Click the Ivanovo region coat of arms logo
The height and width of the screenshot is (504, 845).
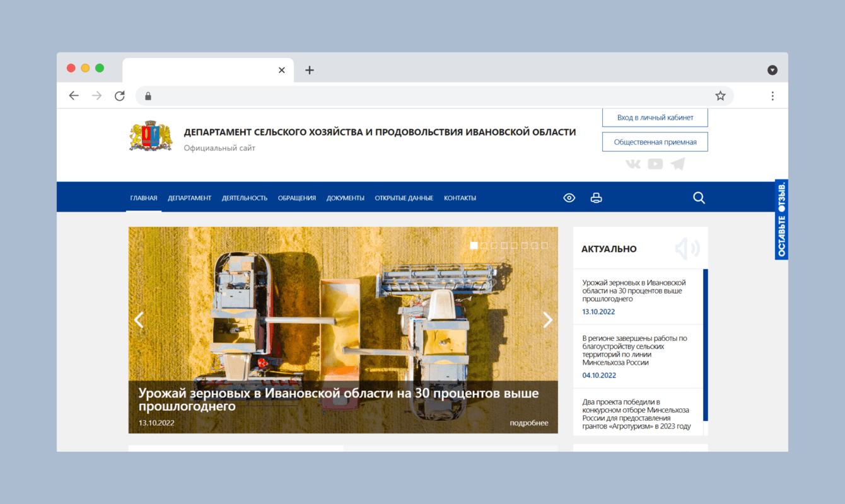(x=149, y=134)
